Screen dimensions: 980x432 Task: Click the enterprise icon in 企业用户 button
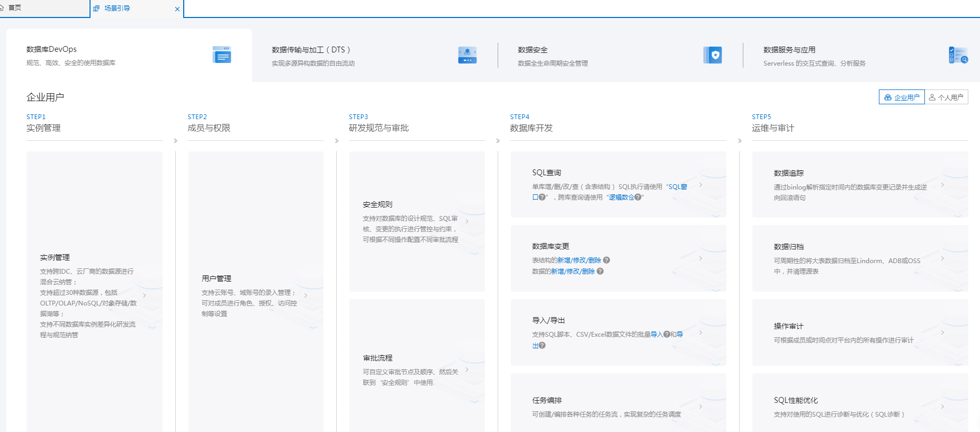tap(888, 97)
